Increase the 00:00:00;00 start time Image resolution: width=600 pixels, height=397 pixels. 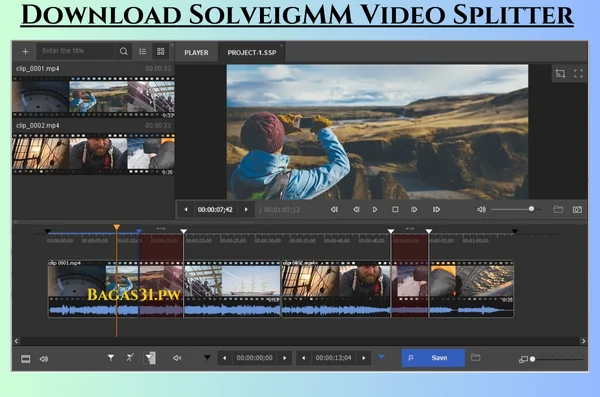[x=285, y=358]
